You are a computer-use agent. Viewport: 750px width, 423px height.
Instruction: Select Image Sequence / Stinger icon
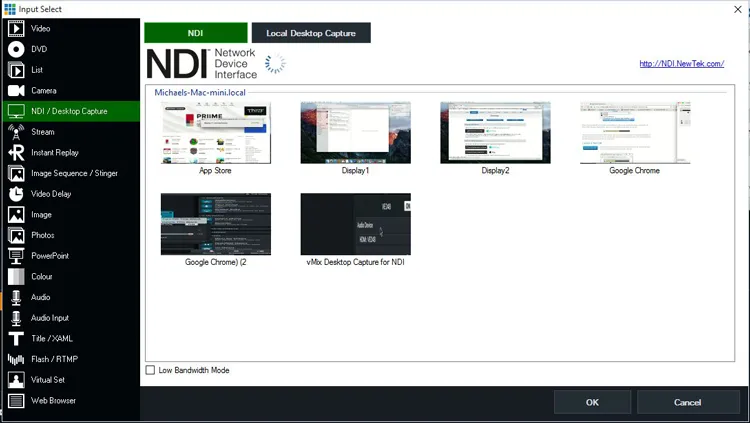16,173
